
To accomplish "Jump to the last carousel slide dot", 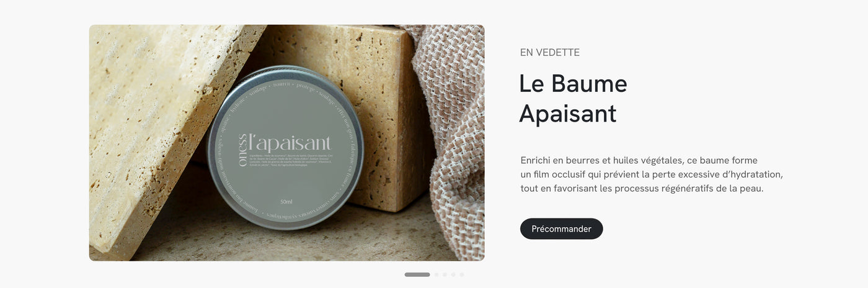I will [462, 274].
